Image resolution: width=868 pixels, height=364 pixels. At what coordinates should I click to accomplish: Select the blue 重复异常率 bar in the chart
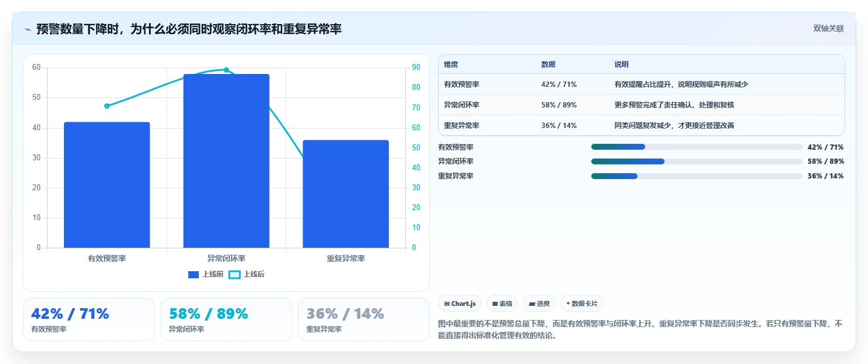click(346, 194)
